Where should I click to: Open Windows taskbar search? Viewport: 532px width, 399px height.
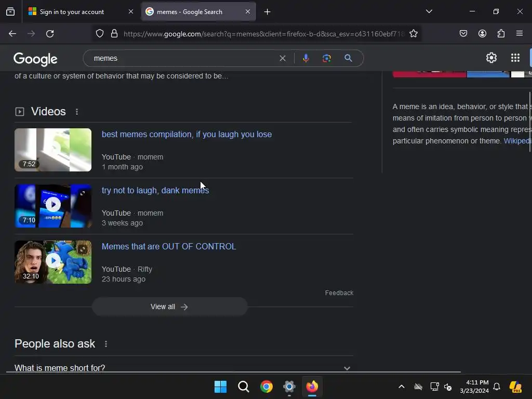243,387
